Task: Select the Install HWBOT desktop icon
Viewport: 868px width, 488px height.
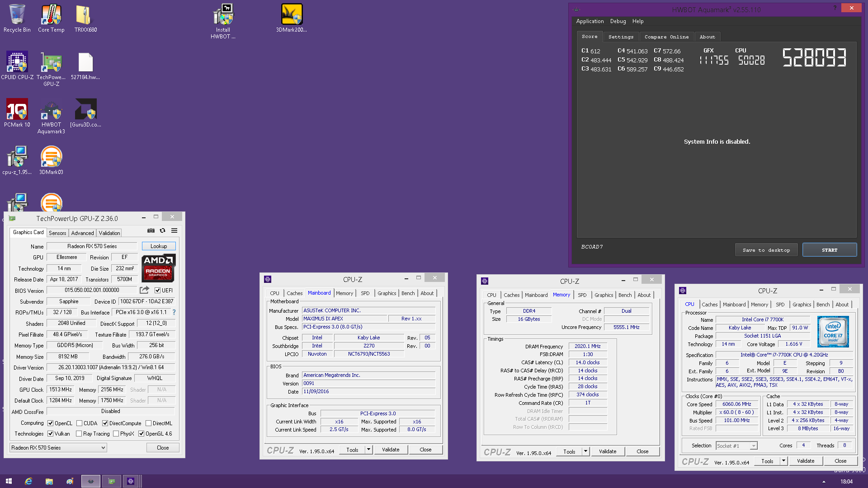Action: click(223, 21)
